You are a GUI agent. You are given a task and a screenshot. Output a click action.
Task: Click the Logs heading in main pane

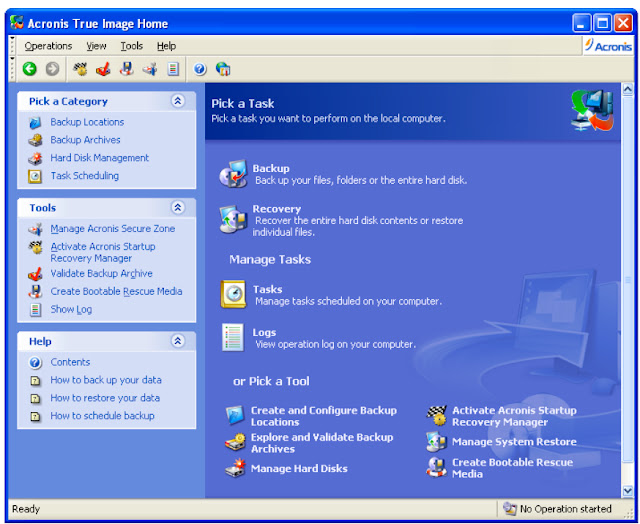point(264,332)
